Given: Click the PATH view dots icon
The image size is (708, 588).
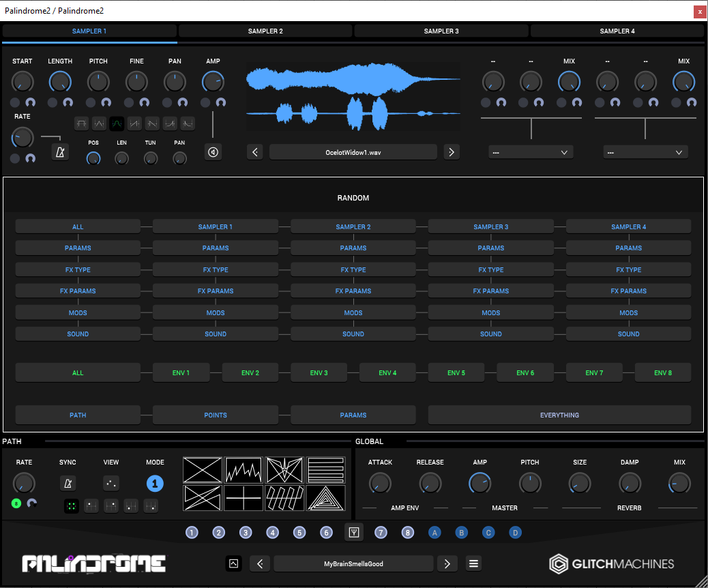Looking at the screenshot, I should 111,483.
